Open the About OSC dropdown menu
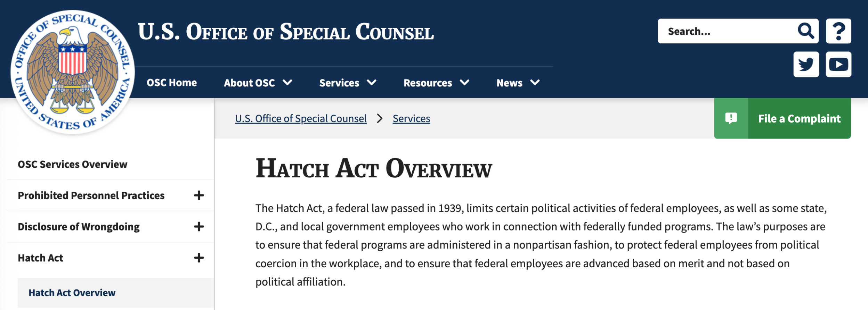 click(x=258, y=83)
